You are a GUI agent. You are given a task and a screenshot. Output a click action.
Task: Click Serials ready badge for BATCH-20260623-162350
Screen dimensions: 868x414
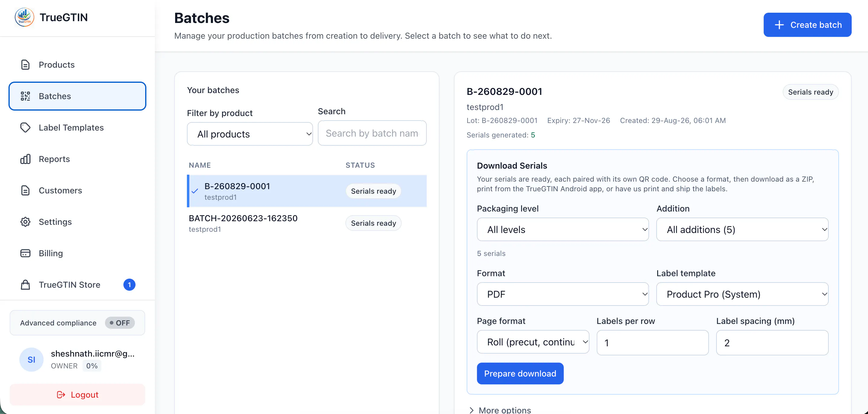[x=373, y=223]
